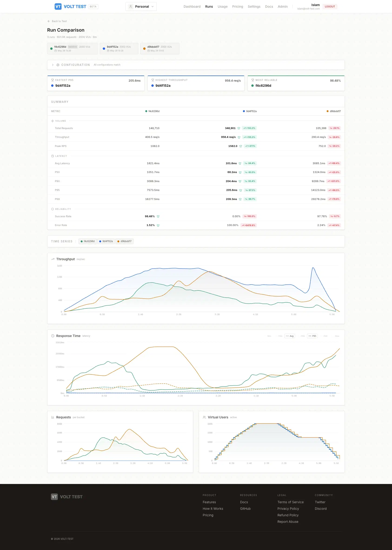Click the person icon in workspace selector
Viewport: 392px width, 550px height.
pyautogui.click(x=131, y=7)
